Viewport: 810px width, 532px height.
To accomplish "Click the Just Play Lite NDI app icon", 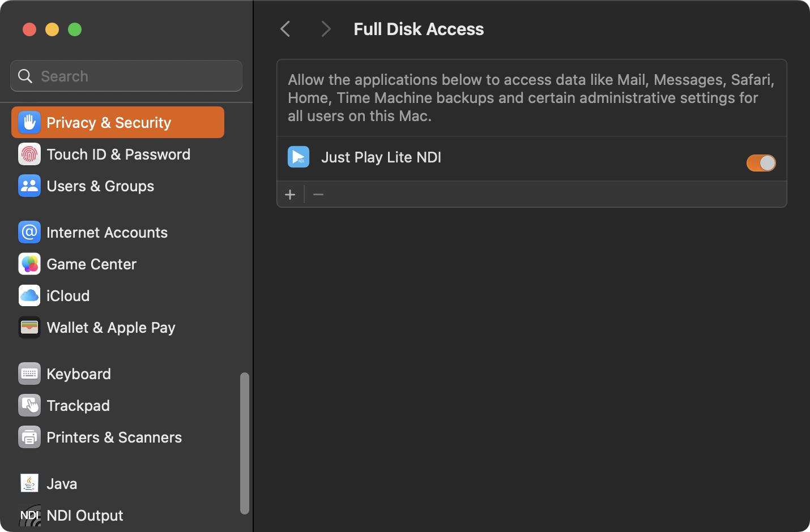I will tap(299, 157).
